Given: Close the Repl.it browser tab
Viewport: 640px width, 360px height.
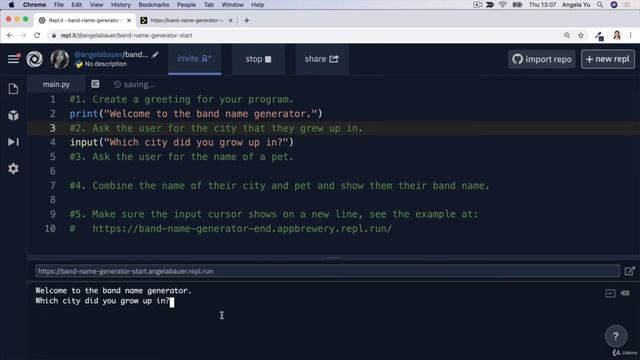Looking at the screenshot, I should (129, 20).
